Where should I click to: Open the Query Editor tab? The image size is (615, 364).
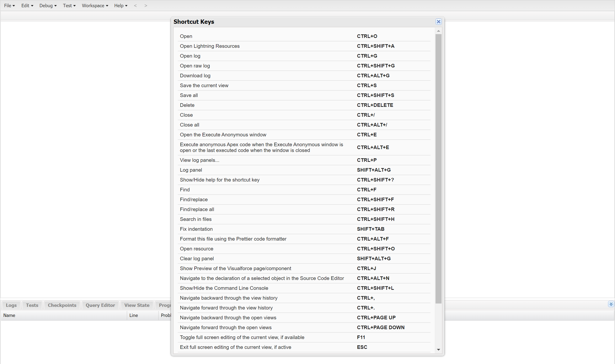pyautogui.click(x=100, y=305)
